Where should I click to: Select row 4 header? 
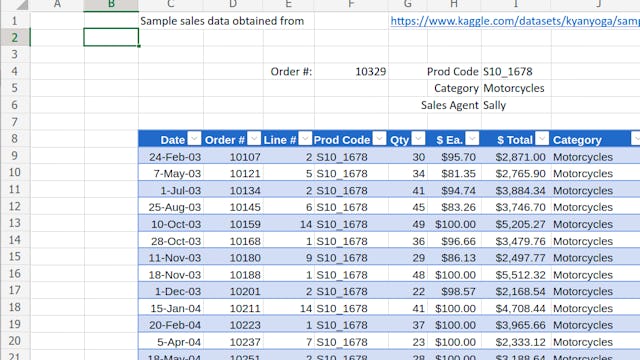point(15,71)
